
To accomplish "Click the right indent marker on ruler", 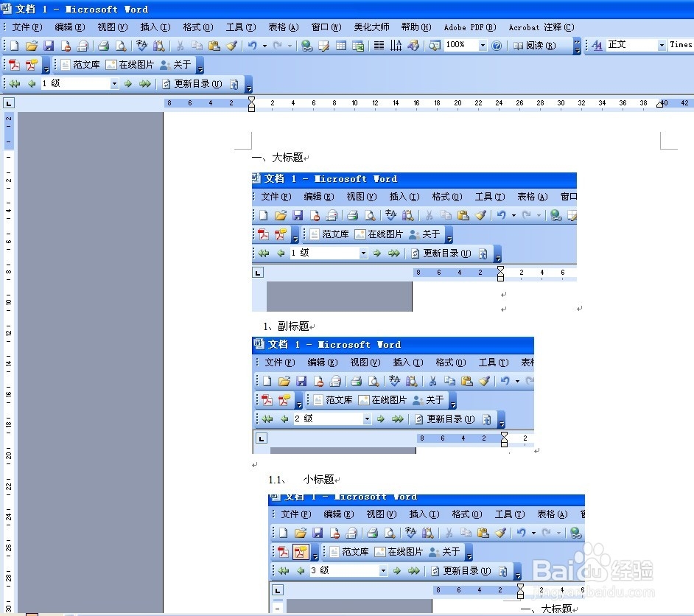I will pyautogui.click(x=660, y=104).
